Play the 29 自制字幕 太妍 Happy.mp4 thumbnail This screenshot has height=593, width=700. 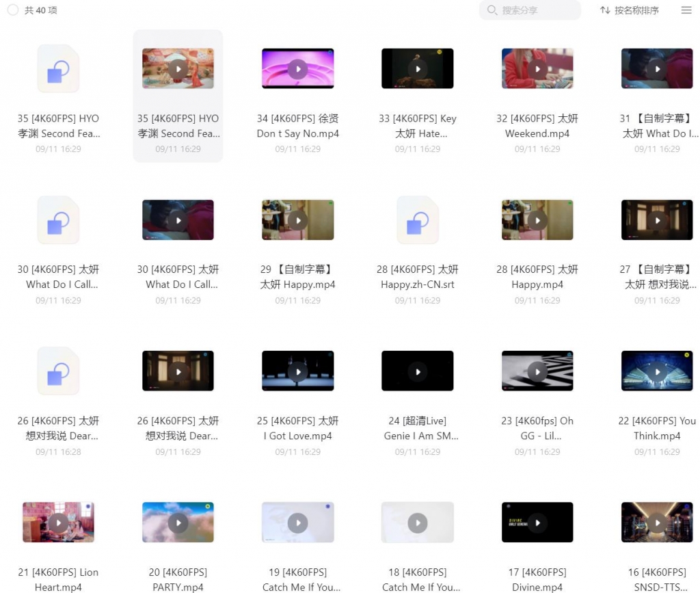298,220
